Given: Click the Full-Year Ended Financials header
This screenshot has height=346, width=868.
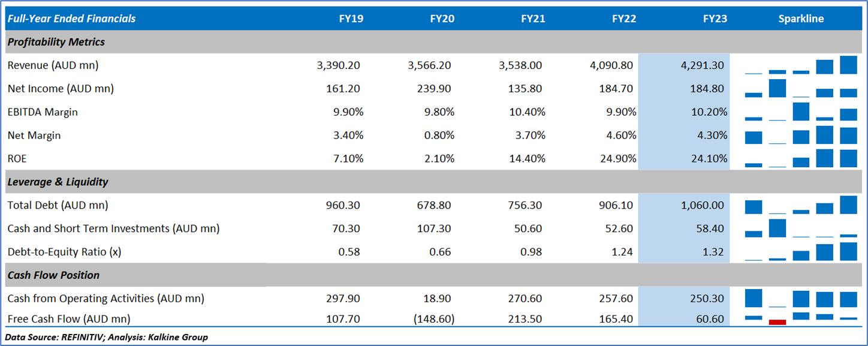Looking at the screenshot, I should [71, 19].
